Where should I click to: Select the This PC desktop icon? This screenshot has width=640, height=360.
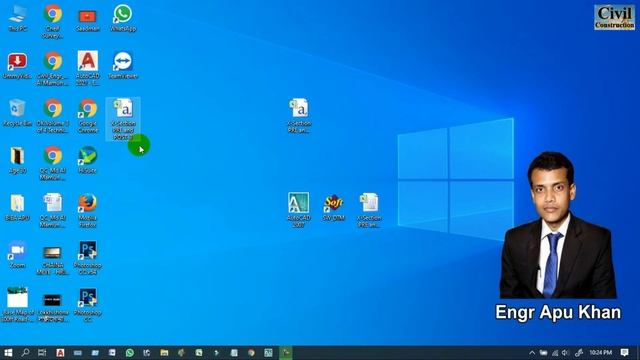click(x=18, y=18)
